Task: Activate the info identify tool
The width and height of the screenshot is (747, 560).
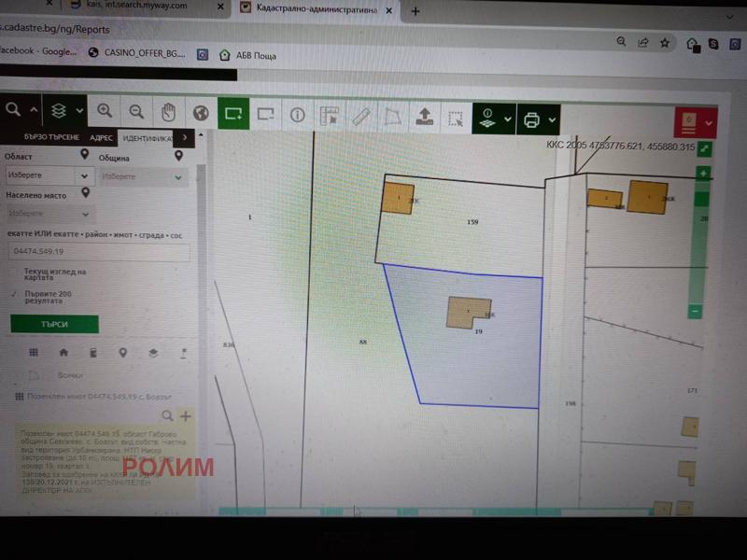Action: point(298,116)
